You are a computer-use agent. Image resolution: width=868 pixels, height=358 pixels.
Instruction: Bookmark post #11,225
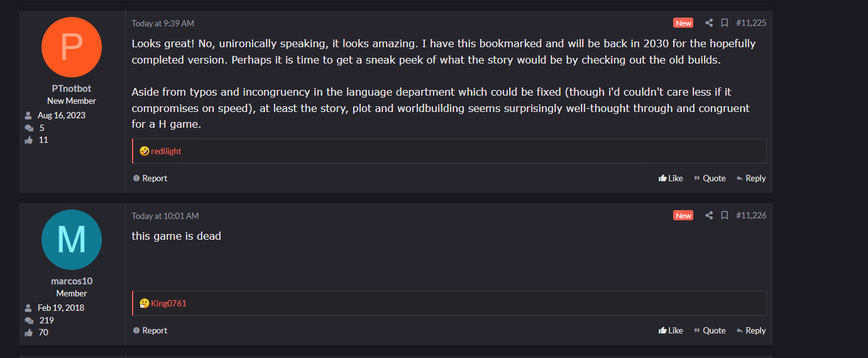point(724,23)
